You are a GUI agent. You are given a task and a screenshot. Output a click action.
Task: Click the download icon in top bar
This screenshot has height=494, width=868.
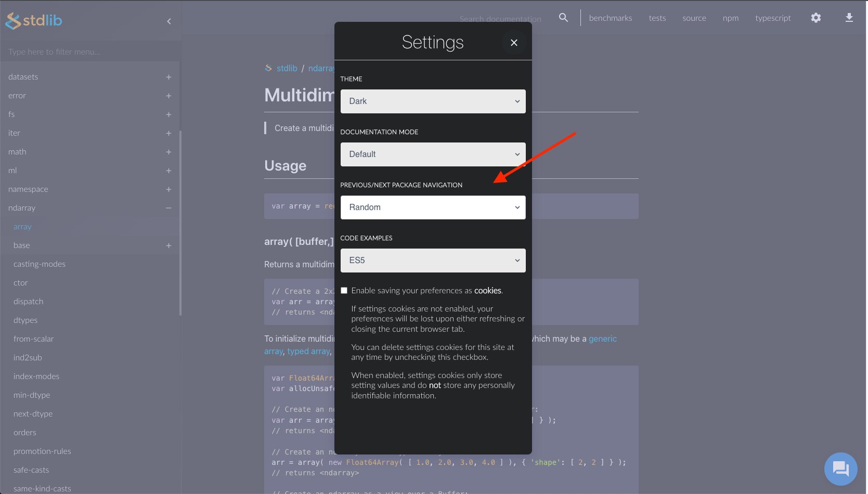pyautogui.click(x=849, y=18)
